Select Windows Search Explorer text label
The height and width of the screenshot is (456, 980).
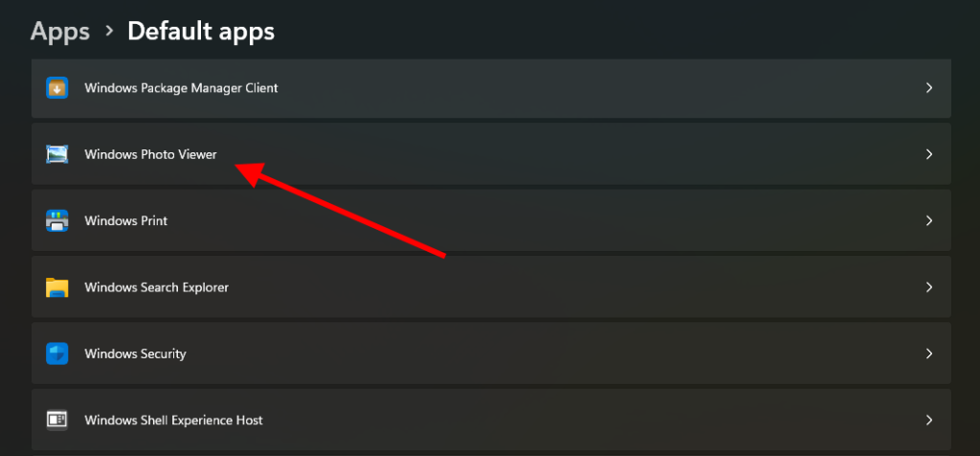coord(156,287)
